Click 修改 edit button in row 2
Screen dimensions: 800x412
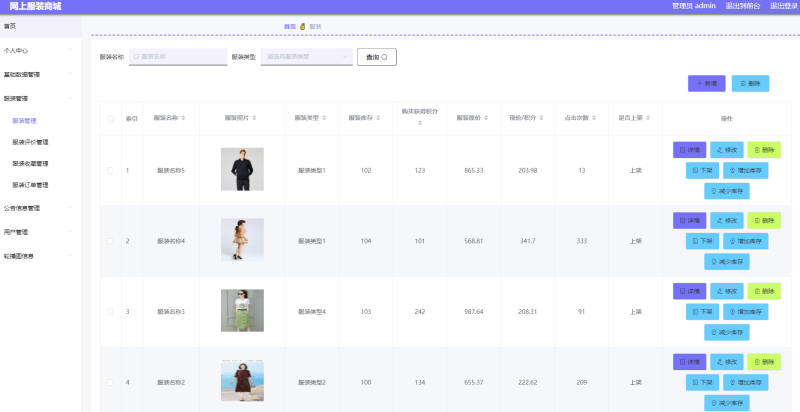click(x=727, y=220)
